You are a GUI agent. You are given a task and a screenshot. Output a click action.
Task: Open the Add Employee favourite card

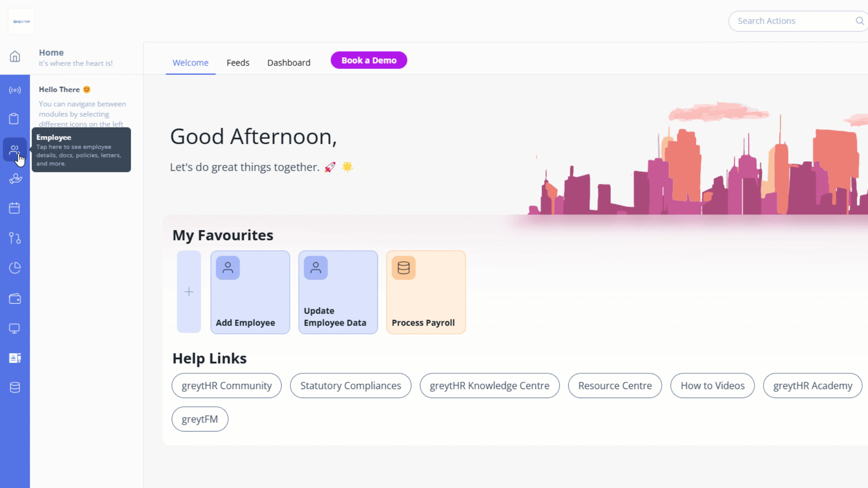250,292
